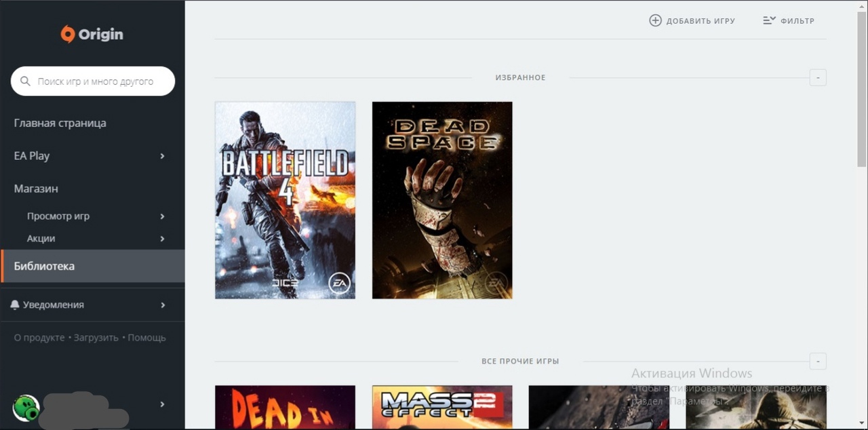Select Библиотека in the sidebar
This screenshot has width=868, height=430.
point(92,266)
